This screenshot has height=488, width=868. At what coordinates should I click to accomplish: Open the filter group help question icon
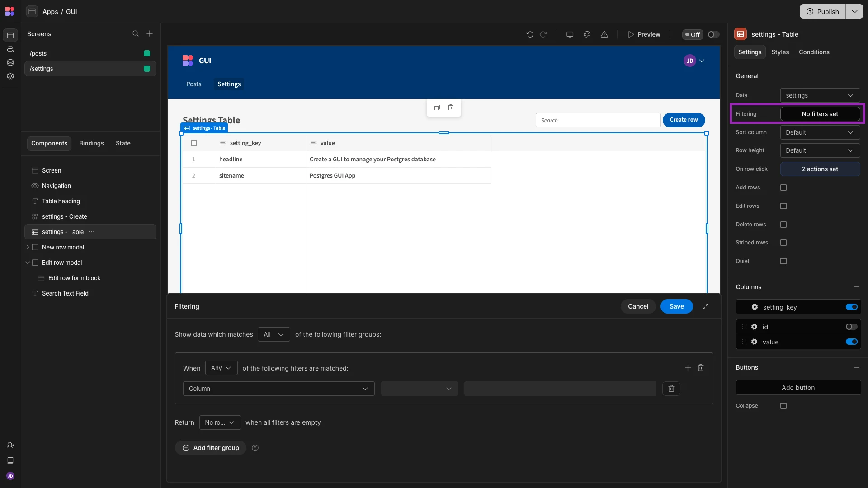255,448
